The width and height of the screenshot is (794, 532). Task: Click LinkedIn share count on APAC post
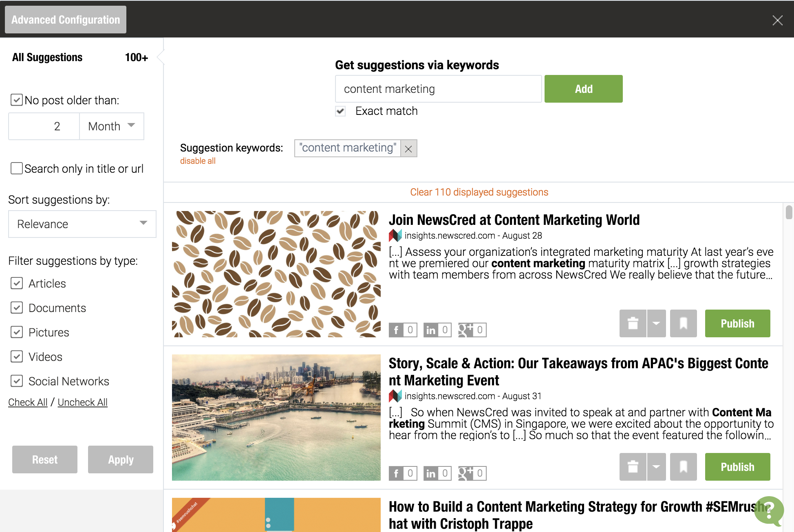(437, 473)
